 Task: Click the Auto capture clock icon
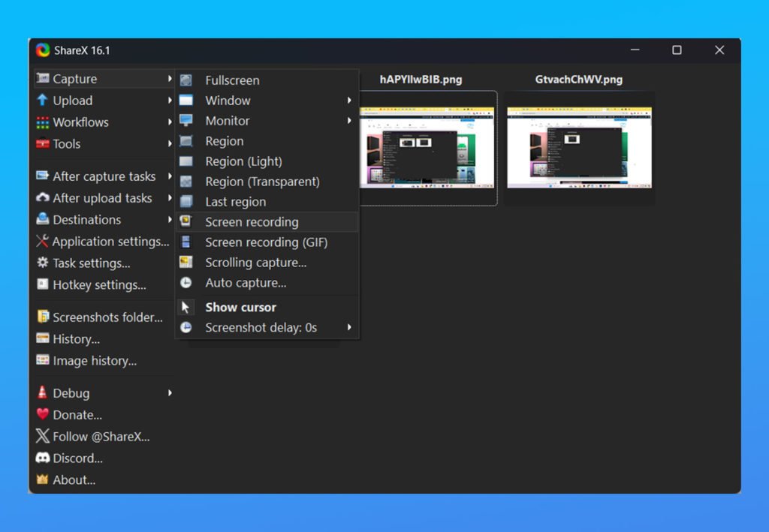[x=186, y=283]
